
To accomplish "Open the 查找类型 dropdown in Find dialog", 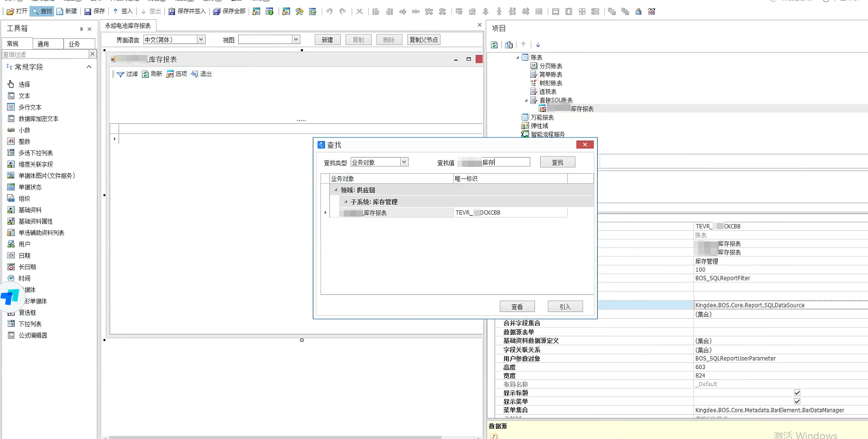I will coord(404,162).
